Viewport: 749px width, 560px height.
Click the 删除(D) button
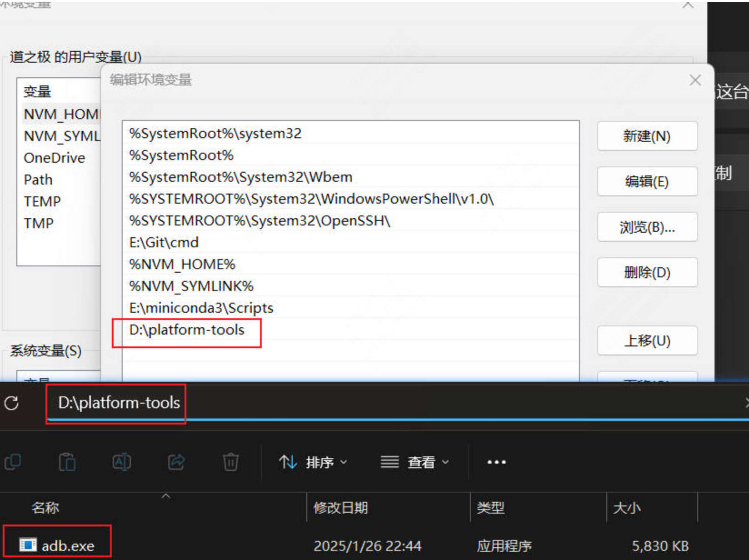point(647,272)
